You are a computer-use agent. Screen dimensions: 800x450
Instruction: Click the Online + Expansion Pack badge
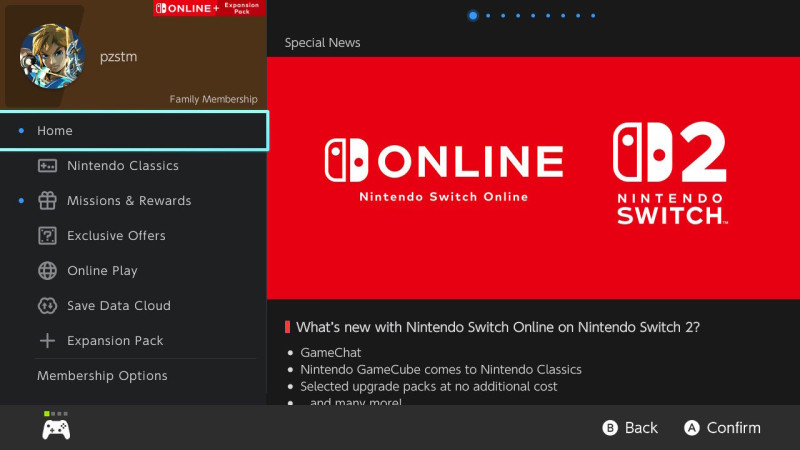[209, 8]
